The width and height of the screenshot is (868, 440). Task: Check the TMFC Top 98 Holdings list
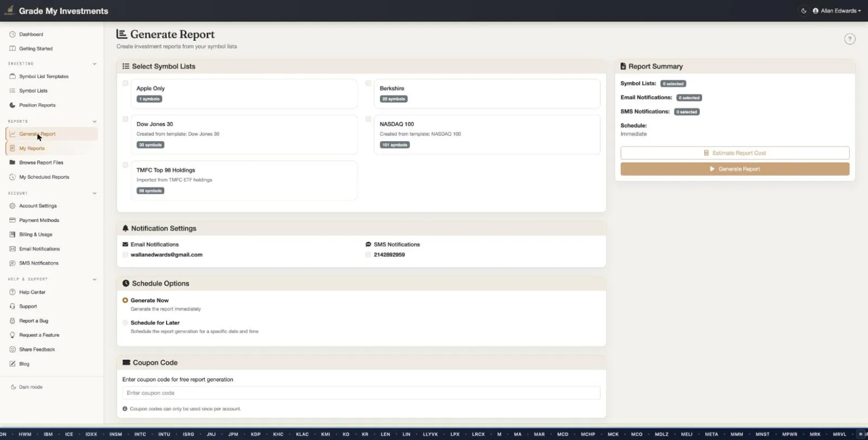(x=125, y=165)
